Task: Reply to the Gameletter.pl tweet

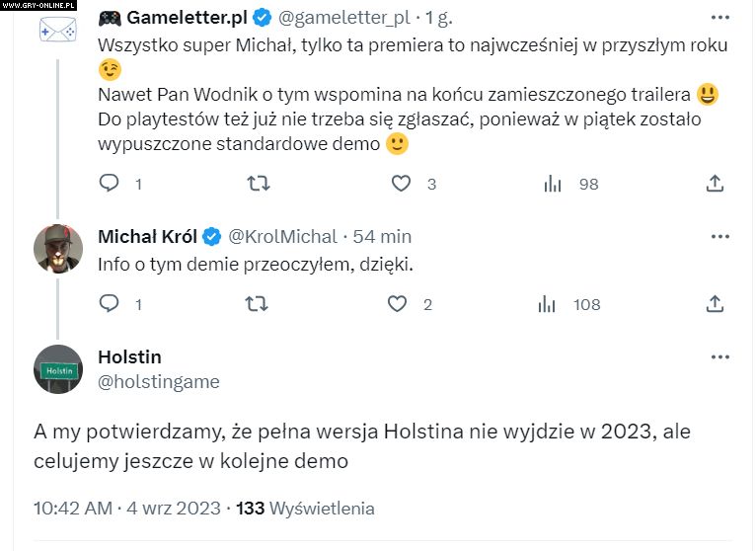Action: [x=110, y=184]
